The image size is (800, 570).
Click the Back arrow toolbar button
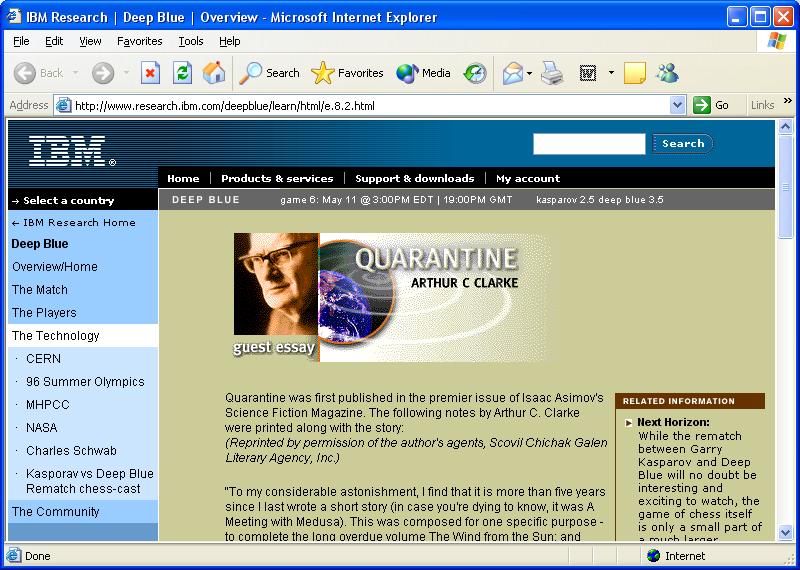pos(38,73)
